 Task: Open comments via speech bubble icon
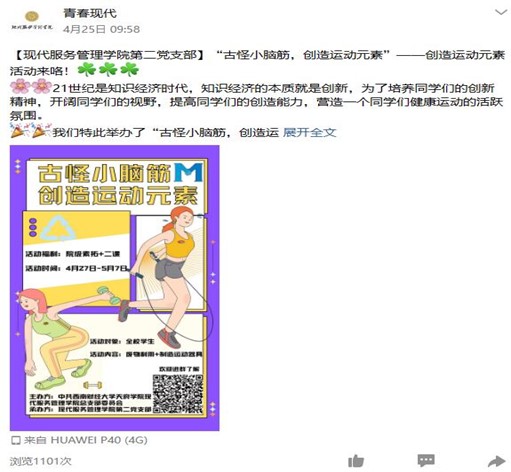click(426, 460)
